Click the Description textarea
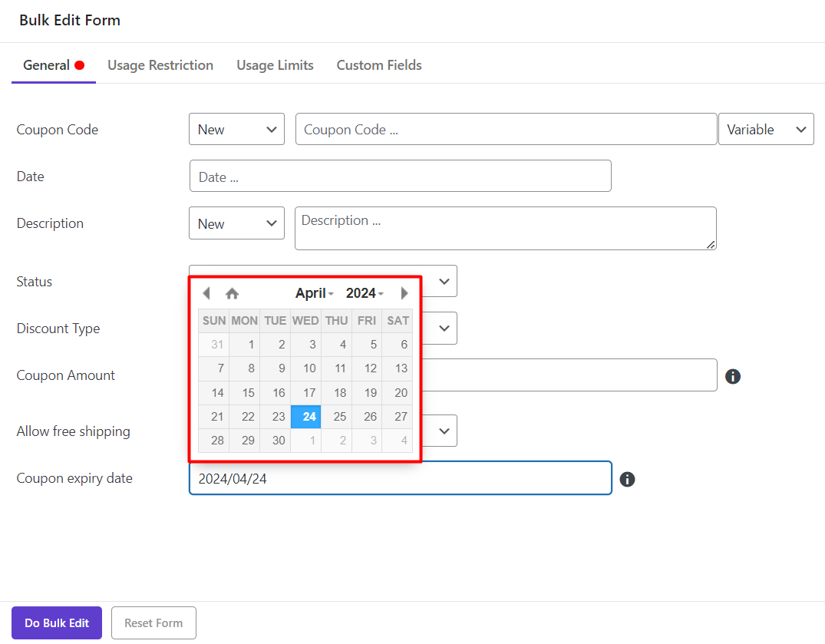 click(x=505, y=228)
